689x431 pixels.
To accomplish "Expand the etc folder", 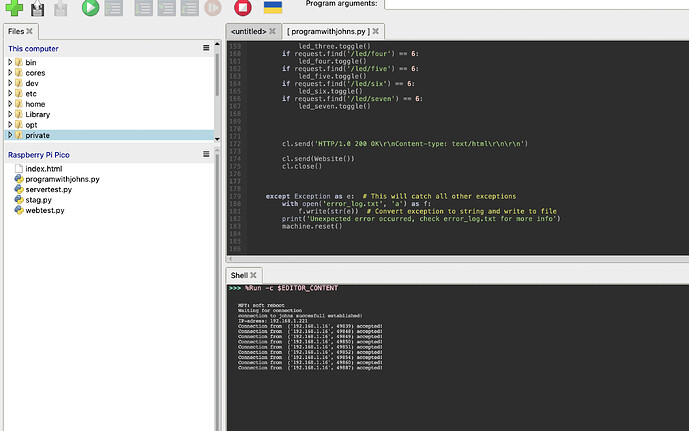I will pos(10,93).
